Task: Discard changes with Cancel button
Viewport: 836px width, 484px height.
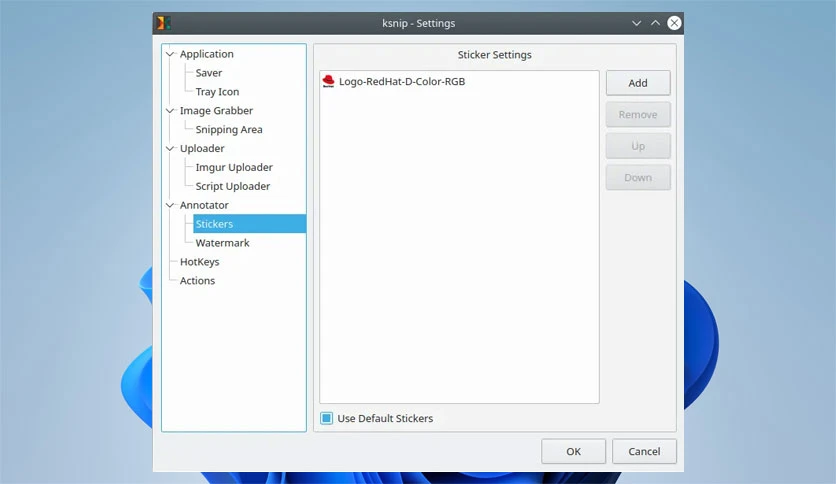Action: 644,451
